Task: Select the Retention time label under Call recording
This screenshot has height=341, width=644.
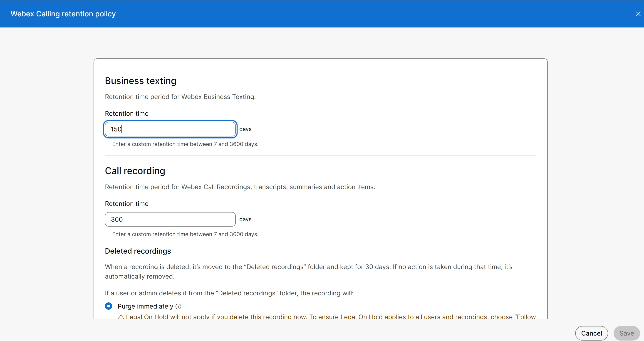Action: click(126, 204)
